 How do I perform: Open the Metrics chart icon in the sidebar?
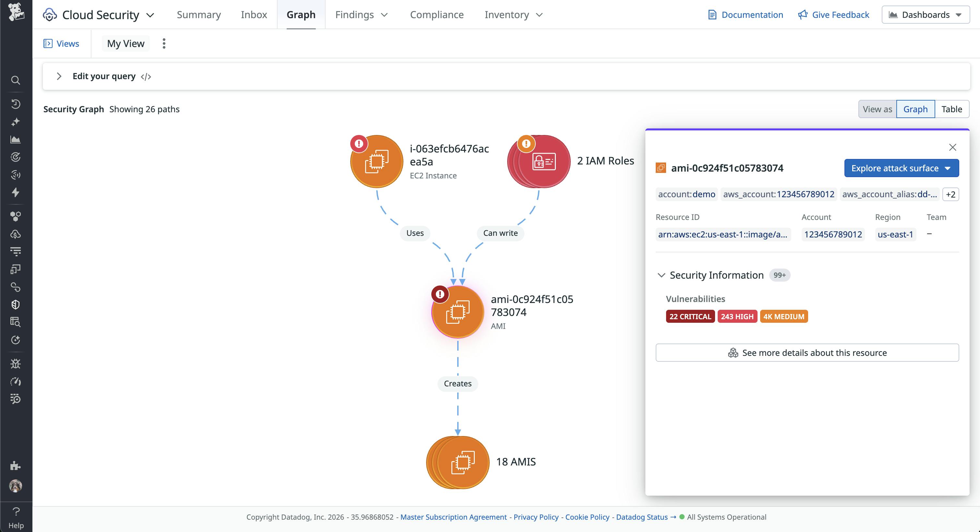point(16,139)
